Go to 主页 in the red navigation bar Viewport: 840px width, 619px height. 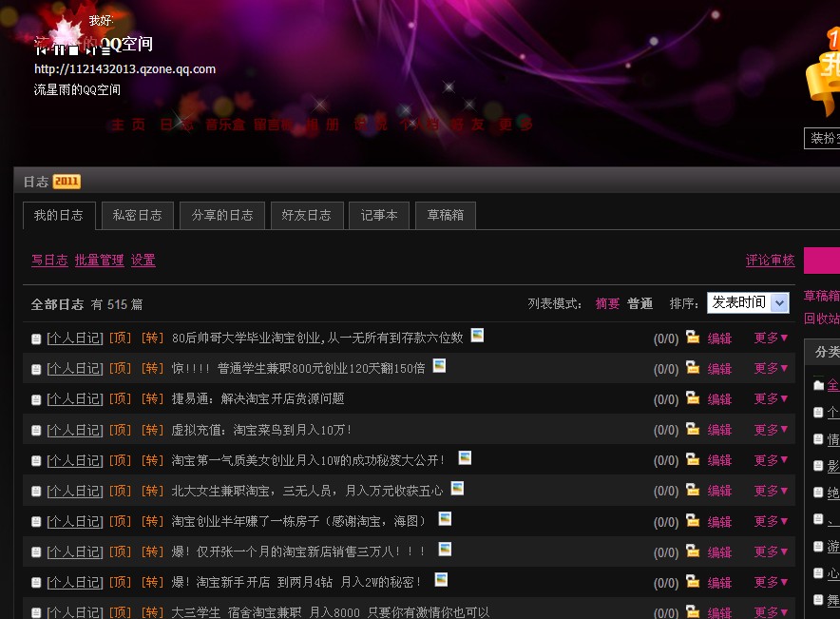pyautogui.click(x=128, y=125)
